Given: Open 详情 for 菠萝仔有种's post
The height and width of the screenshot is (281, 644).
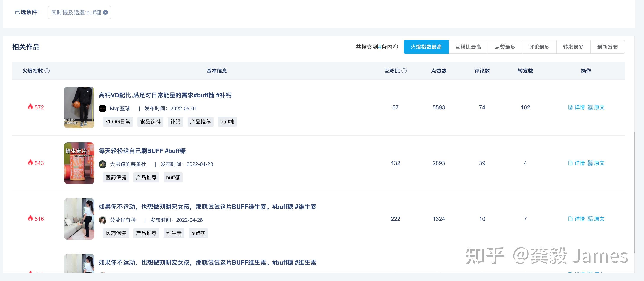Looking at the screenshot, I should pyautogui.click(x=580, y=219).
